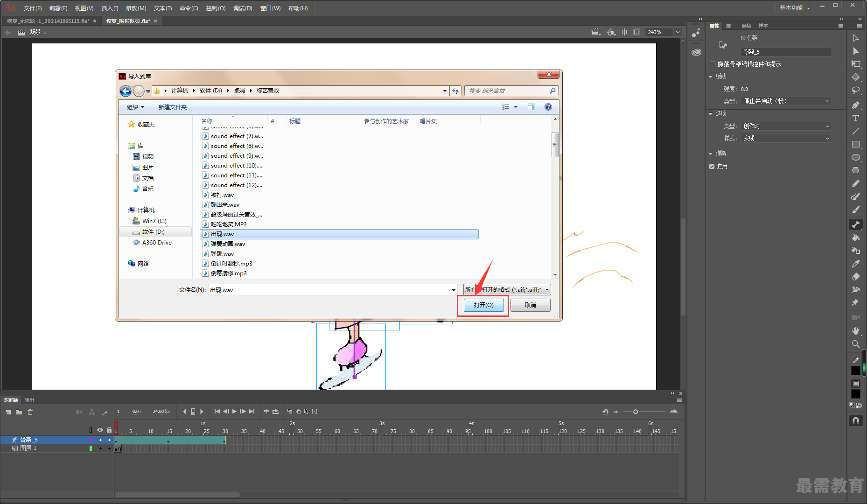
Task: Open the style dropdown showing 实线
Action: (786, 139)
